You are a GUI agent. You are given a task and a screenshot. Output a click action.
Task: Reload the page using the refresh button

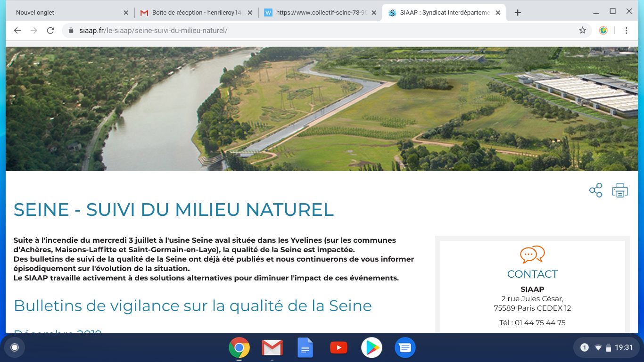tap(50, 31)
